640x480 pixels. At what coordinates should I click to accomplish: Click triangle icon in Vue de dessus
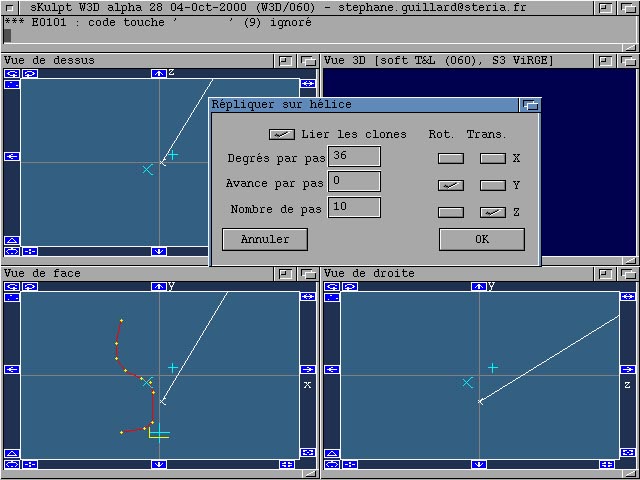[x=12, y=241]
